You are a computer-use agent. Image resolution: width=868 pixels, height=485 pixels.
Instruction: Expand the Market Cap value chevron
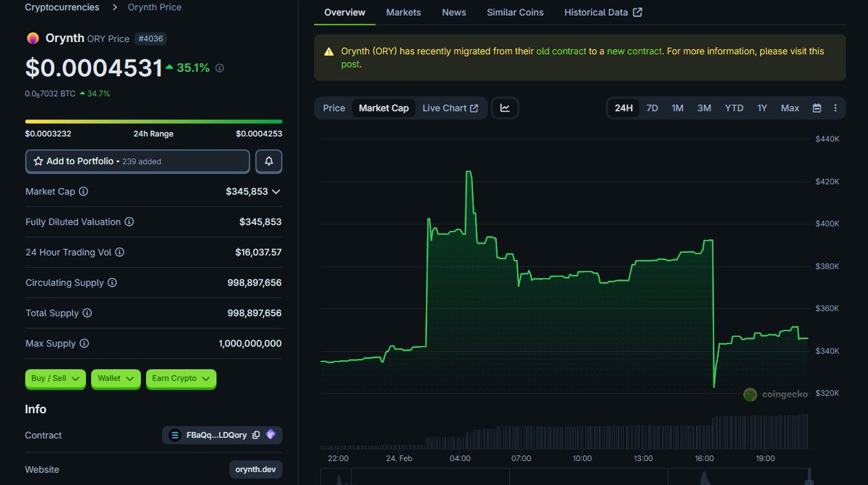[276, 192]
